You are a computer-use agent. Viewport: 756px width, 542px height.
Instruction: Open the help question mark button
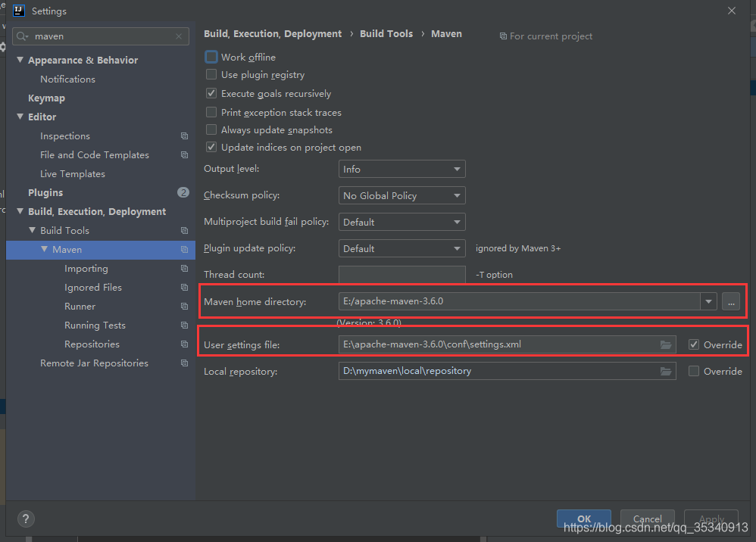26,519
